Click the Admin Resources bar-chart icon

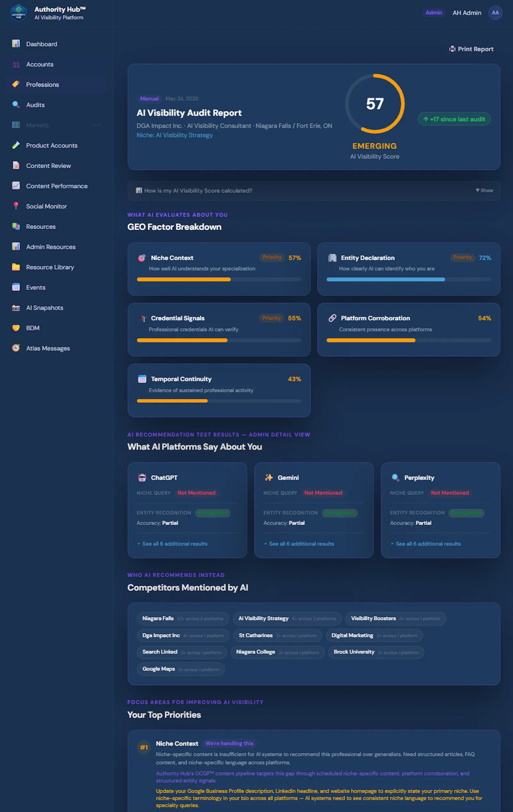point(16,247)
